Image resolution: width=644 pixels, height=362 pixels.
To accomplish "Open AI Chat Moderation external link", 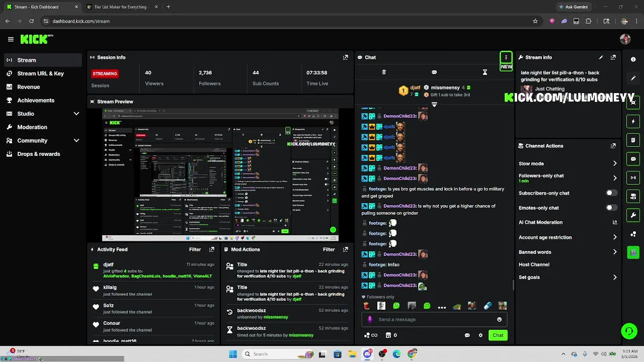I will pos(615,222).
